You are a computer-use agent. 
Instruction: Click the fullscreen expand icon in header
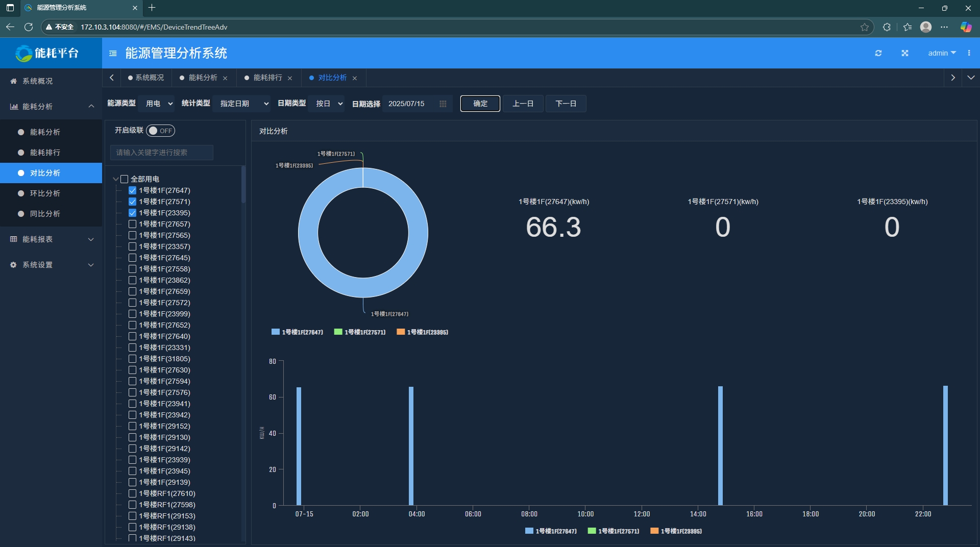(x=904, y=53)
